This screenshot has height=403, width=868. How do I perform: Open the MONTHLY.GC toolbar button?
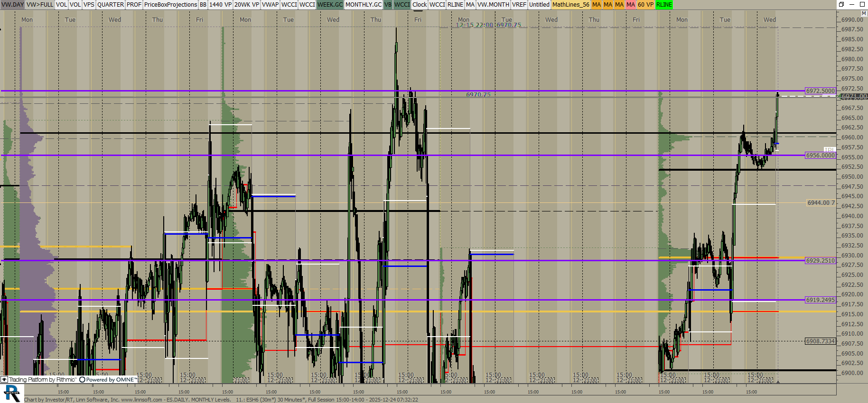pos(363,4)
